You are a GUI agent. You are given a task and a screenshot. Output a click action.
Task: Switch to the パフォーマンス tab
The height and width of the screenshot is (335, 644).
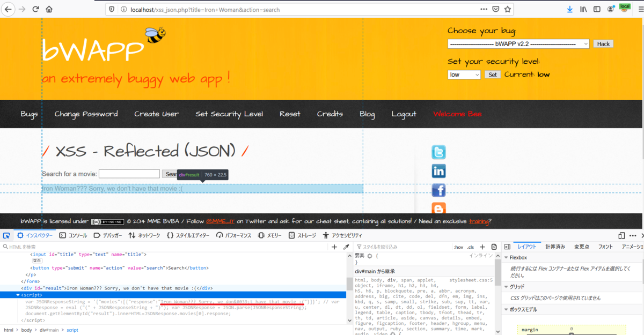point(233,235)
